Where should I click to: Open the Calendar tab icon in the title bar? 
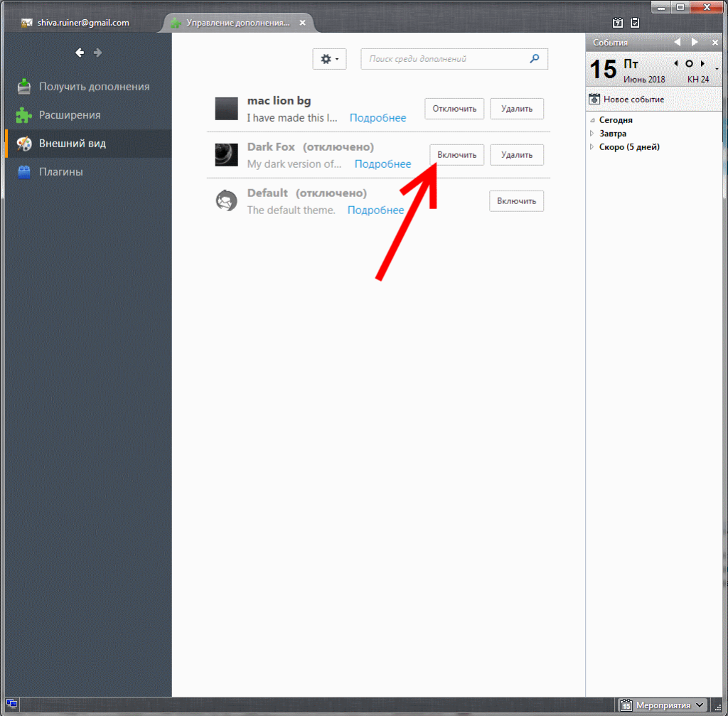pyautogui.click(x=617, y=23)
